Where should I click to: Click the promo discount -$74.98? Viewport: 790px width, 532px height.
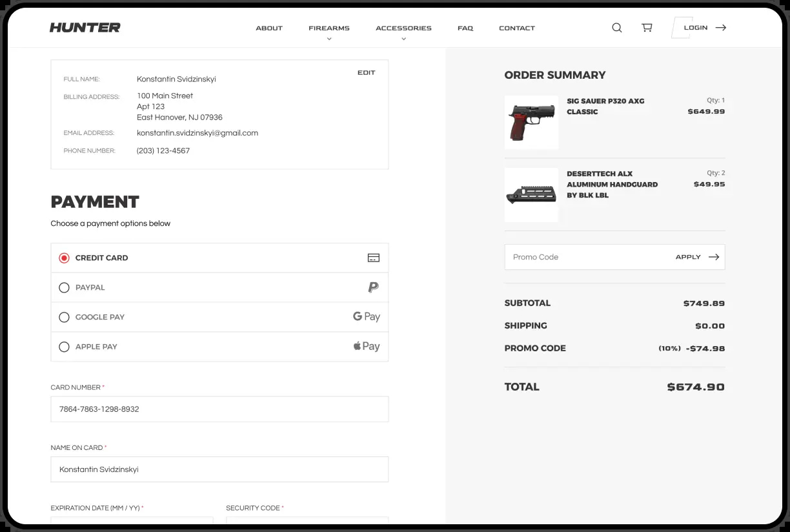point(705,349)
